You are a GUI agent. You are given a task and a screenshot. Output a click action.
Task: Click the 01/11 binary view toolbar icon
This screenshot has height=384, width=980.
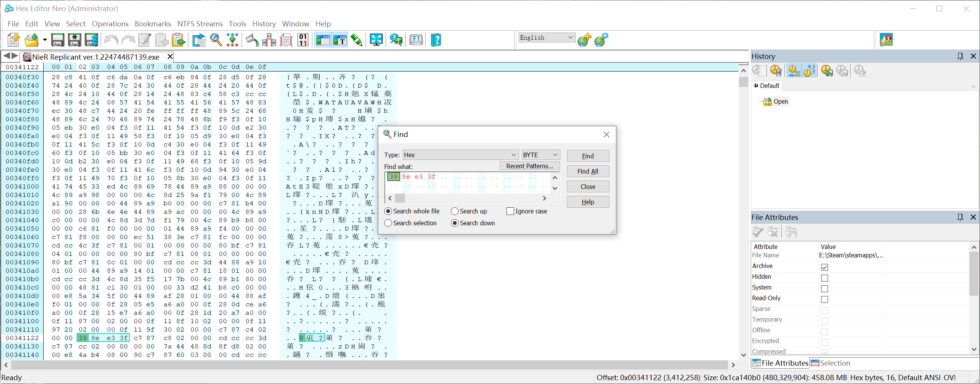click(x=303, y=40)
